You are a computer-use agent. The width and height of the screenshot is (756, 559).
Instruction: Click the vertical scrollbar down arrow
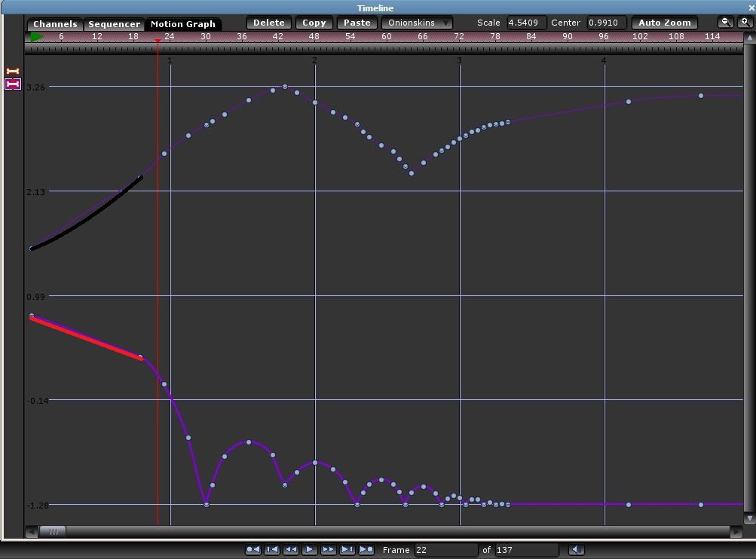coord(749,518)
